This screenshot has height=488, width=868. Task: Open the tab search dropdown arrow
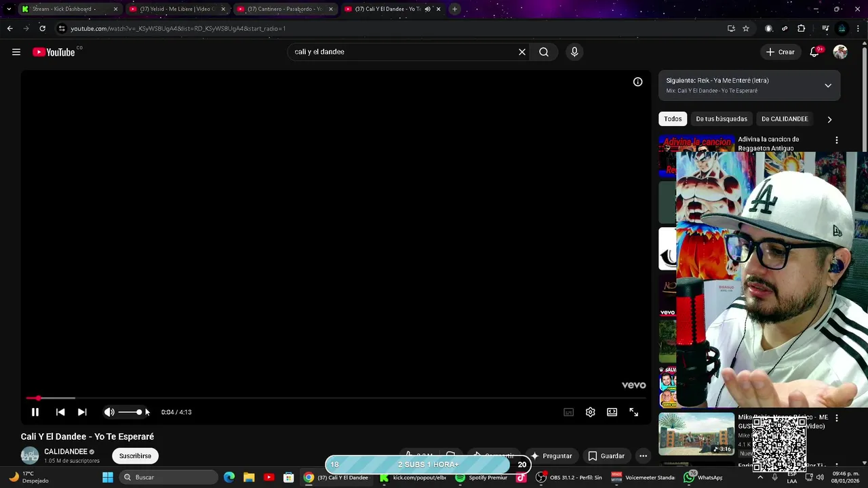click(8, 9)
